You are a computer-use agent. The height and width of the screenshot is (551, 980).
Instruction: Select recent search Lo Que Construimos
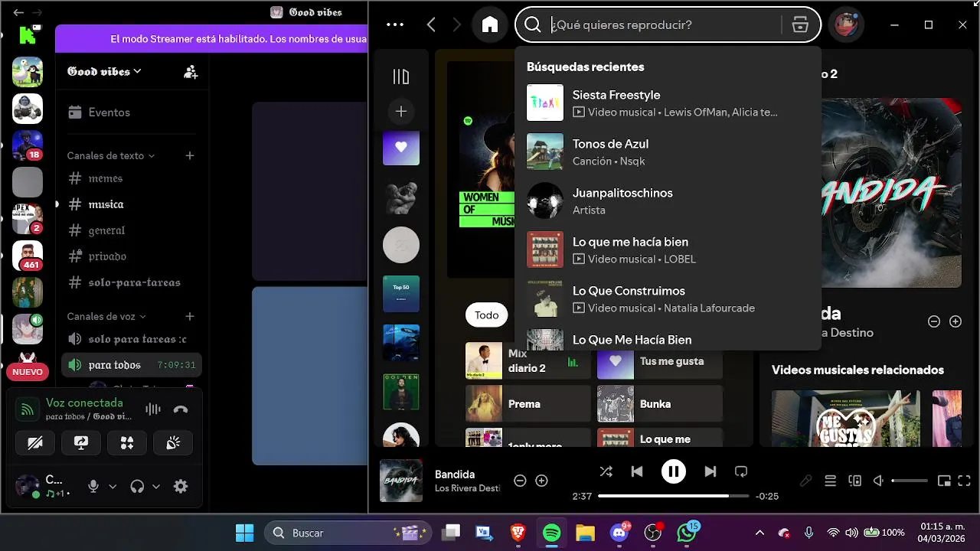coord(668,298)
